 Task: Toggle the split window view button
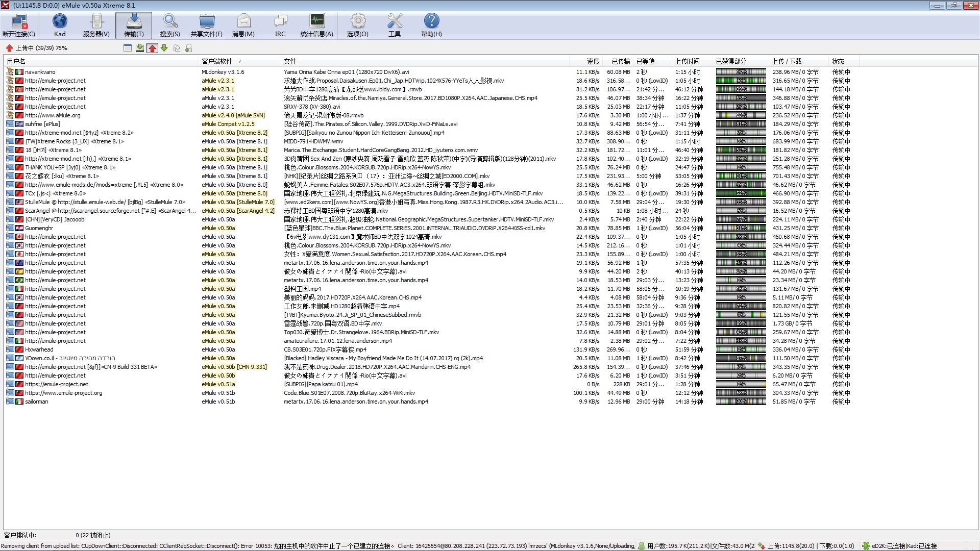[128, 48]
